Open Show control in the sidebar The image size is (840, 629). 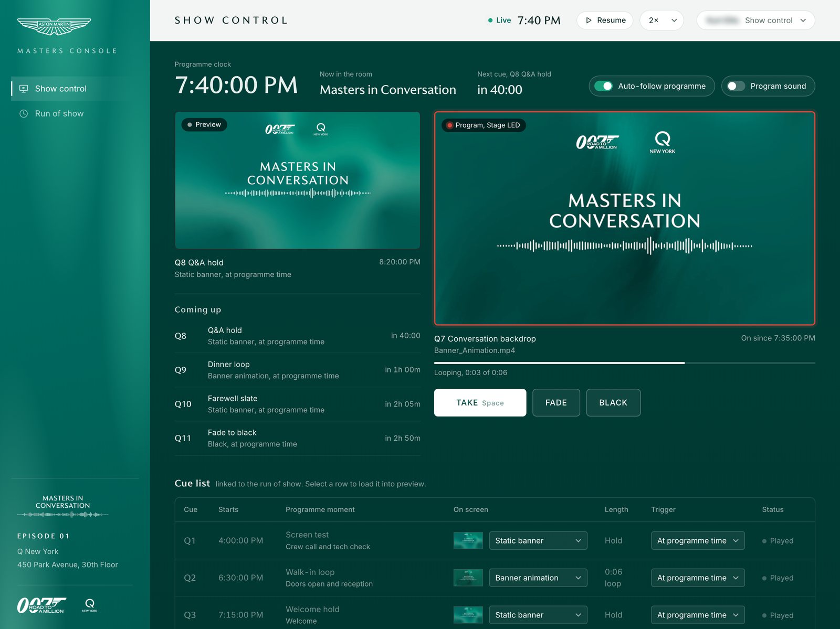tap(75, 89)
